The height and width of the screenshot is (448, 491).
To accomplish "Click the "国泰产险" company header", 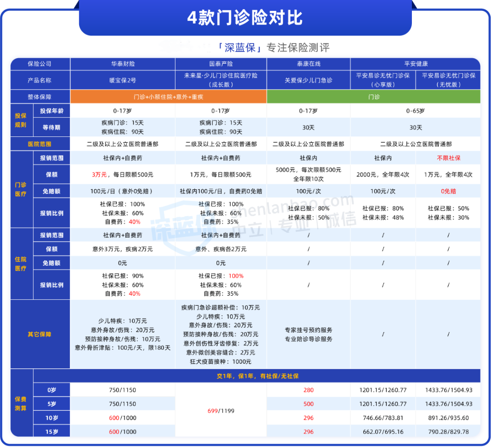I will (x=221, y=64).
